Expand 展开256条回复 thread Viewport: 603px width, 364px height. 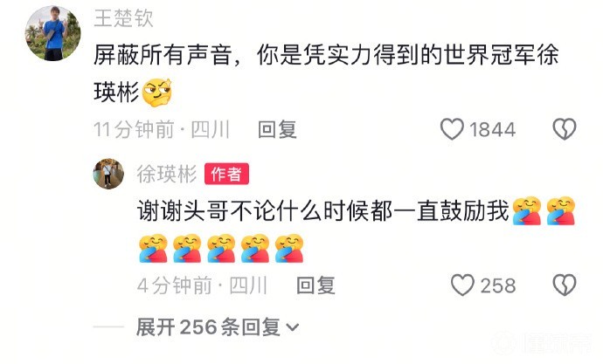(x=217, y=327)
